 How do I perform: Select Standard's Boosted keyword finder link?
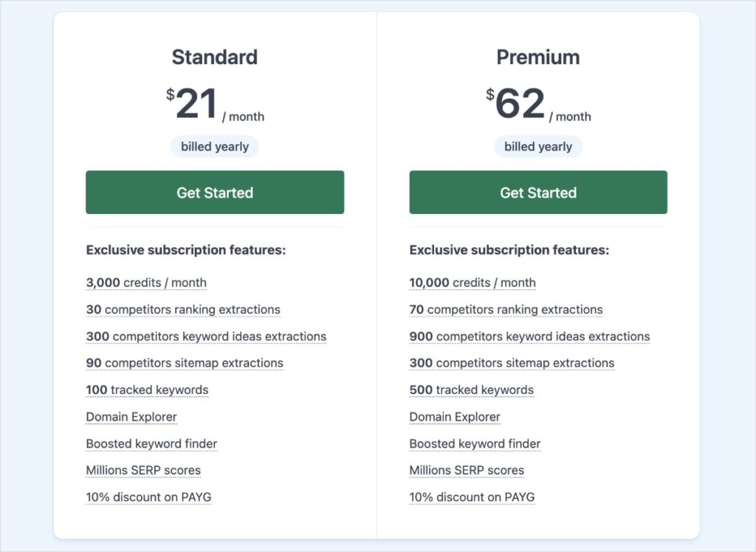point(151,444)
